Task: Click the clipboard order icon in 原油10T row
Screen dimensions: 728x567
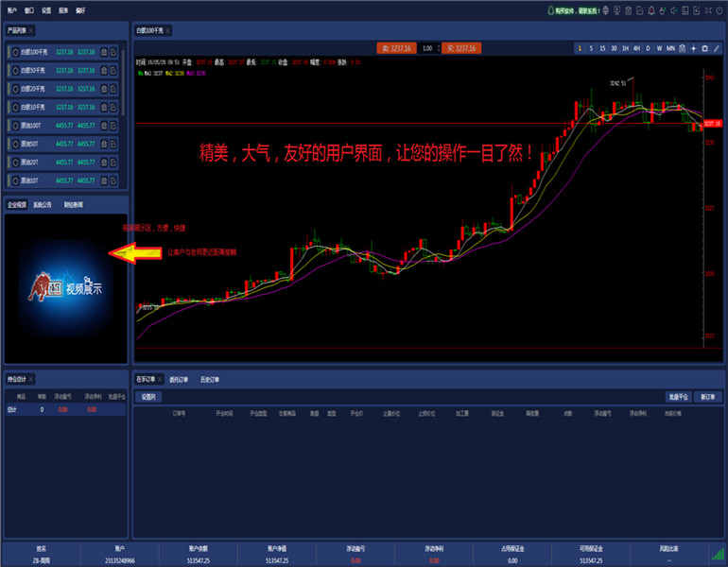Action: coord(104,180)
